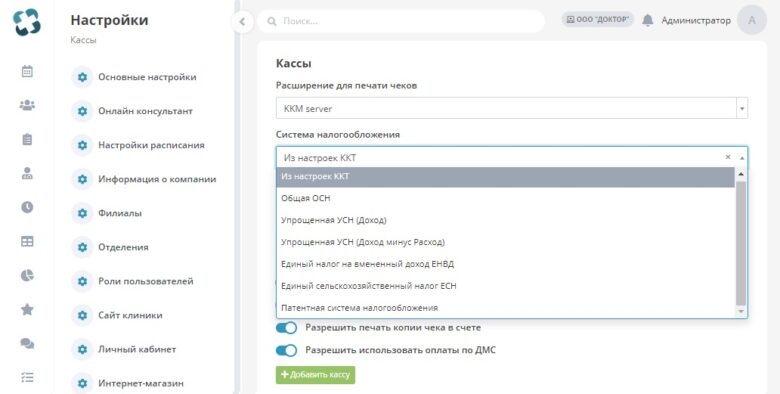Click scrollbar up arrow in dropdown list

click(741, 174)
